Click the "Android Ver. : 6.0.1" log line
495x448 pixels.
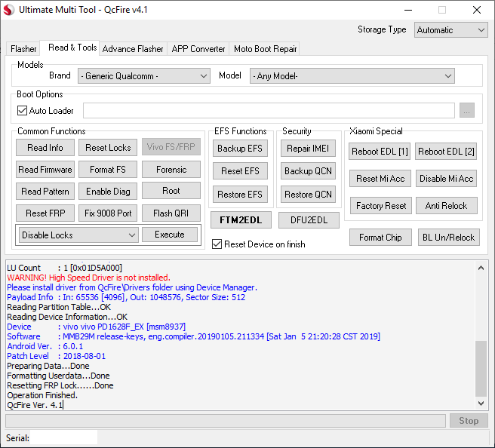[x=45, y=346]
